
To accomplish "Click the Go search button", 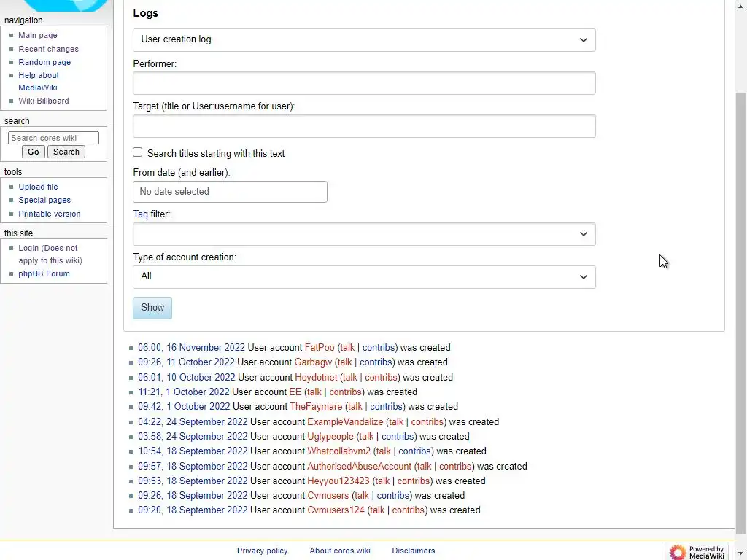I will pos(33,152).
